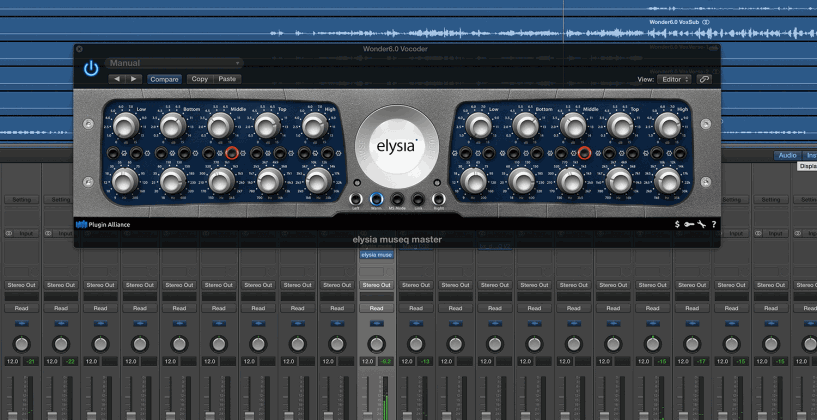Open the Manual preset dropdown
The image size is (817, 420).
174,63
